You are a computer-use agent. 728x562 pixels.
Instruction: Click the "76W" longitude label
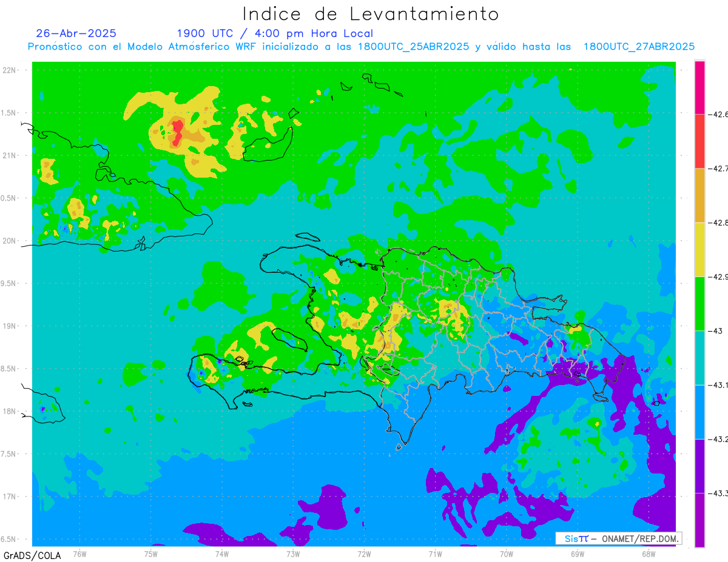pos(79,554)
